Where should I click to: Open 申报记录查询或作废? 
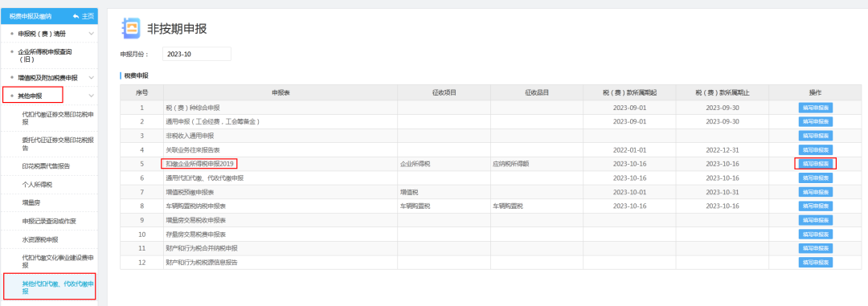[x=49, y=221]
